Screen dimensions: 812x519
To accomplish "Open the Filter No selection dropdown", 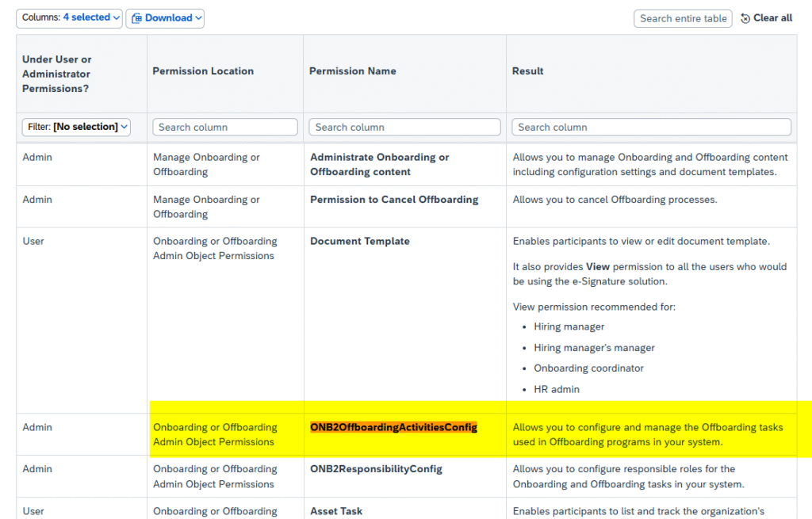I will point(76,127).
